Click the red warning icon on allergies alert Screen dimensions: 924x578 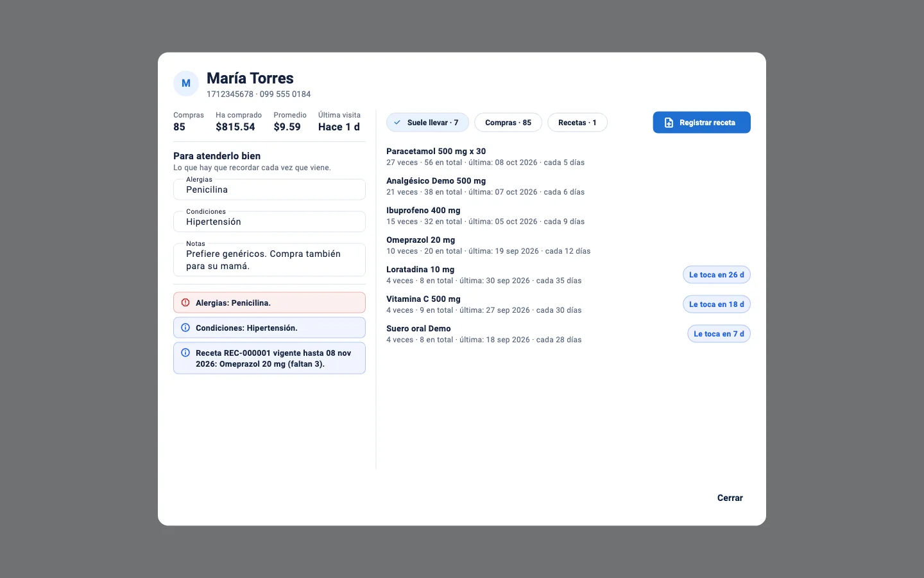click(x=185, y=302)
